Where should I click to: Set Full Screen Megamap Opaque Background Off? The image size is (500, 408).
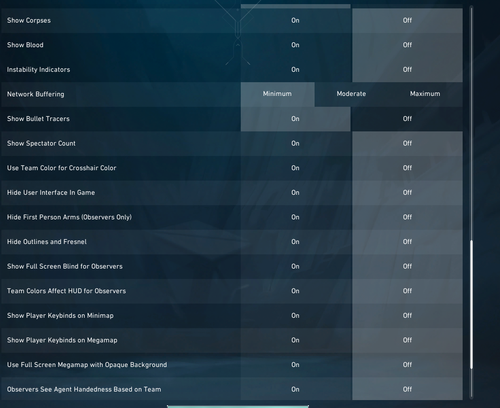pos(407,365)
